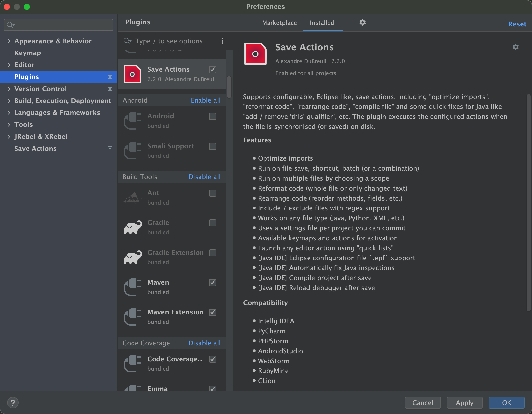The image size is (532, 414).
Task: Click the Ant plugin icon
Action: (x=133, y=198)
